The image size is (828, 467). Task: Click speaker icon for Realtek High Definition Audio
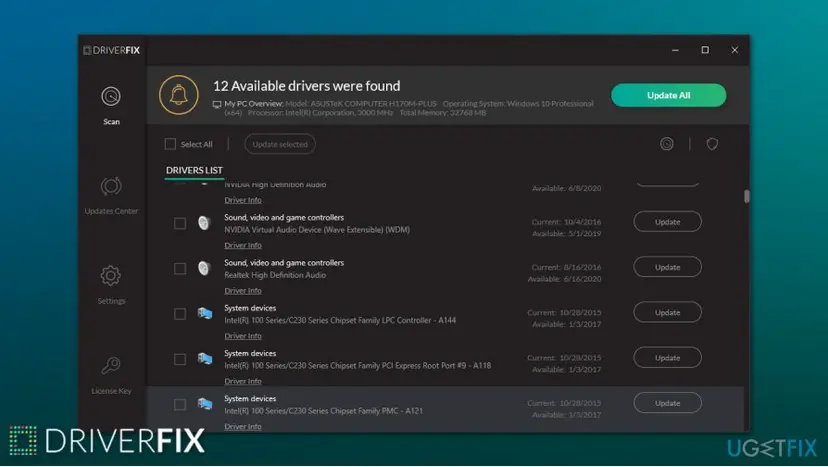pos(204,268)
